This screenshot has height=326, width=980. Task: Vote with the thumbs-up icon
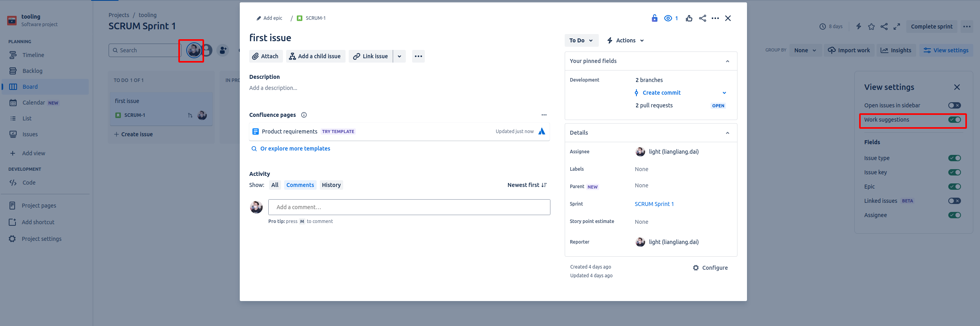[x=689, y=18]
